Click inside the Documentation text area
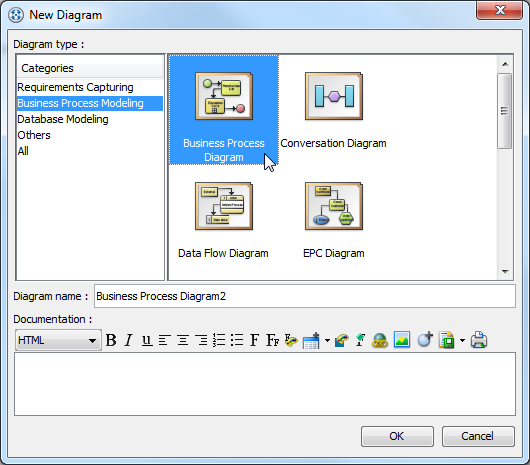The image size is (530, 465). pyautogui.click(x=265, y=384)
